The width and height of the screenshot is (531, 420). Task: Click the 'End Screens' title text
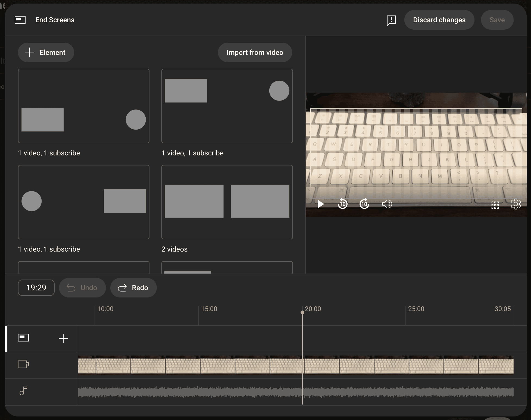[55, 20]
